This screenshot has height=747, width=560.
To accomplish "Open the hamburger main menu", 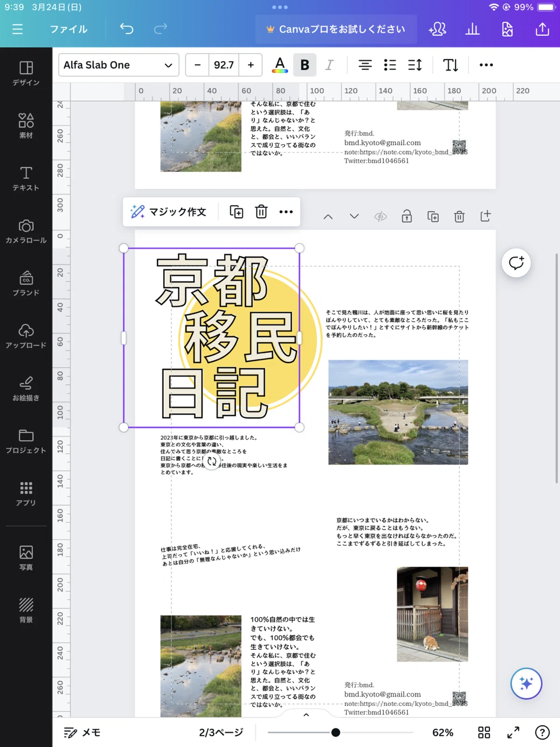I will (17, 29).
